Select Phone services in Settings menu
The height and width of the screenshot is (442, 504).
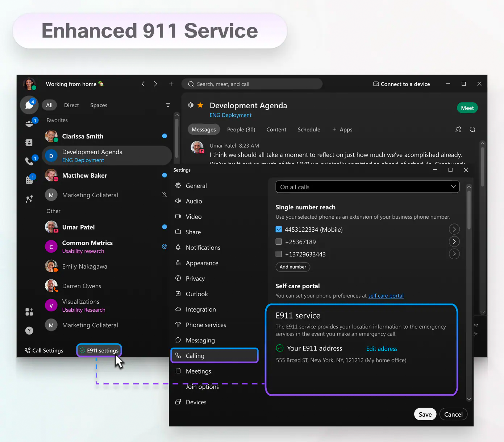click(x=205, y=325)
